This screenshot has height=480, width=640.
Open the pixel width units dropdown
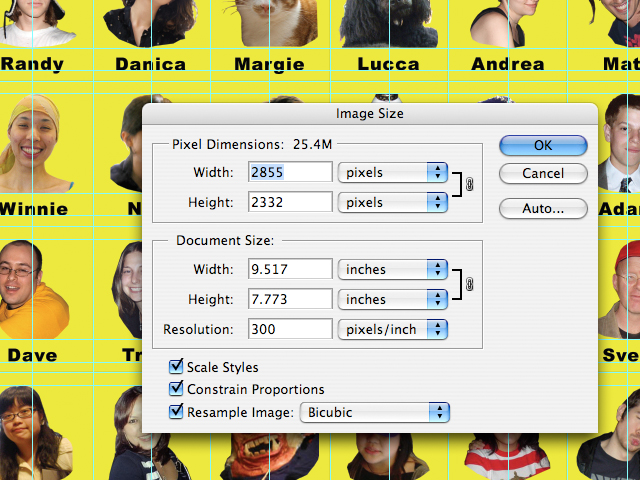(393, 172)
